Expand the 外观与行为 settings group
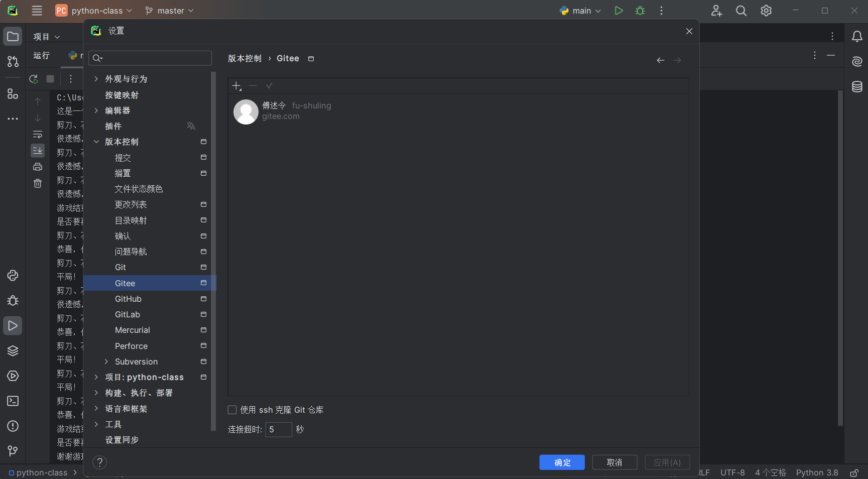 [x=96, y=79]
